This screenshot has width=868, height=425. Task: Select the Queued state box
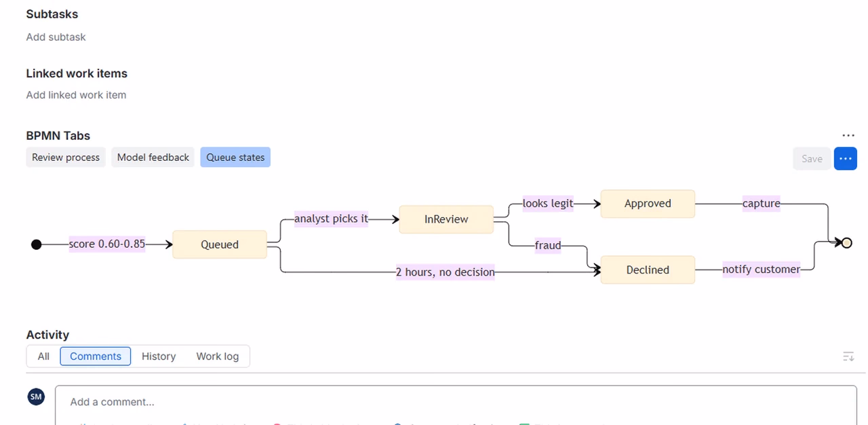click(x=220, y=244)
